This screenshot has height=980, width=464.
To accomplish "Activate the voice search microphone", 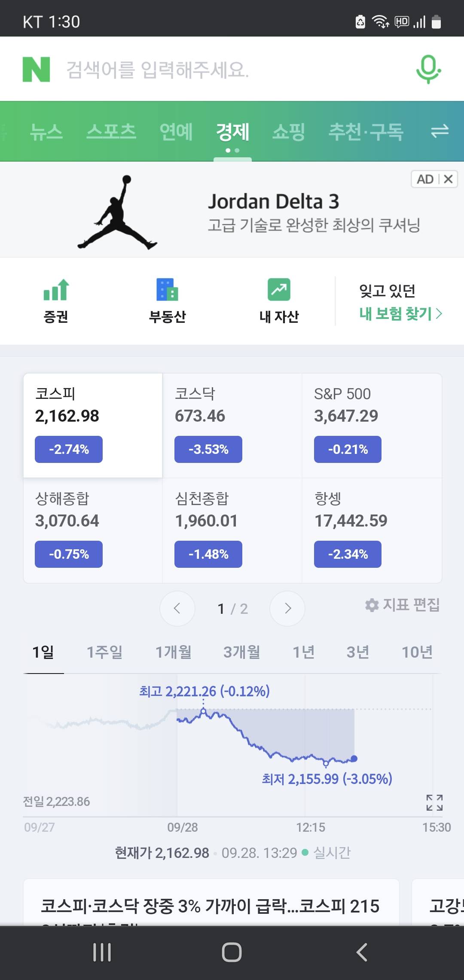I will point(428,69).
